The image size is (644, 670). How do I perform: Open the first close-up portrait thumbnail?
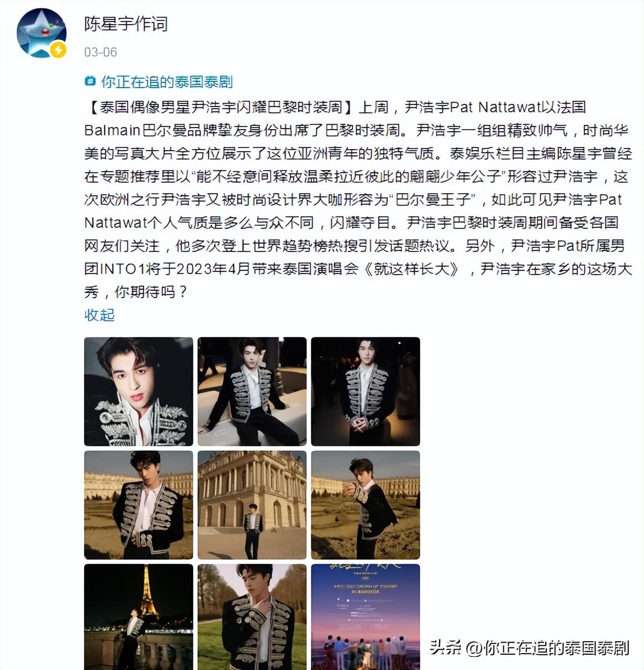click(x=139, y=392)
